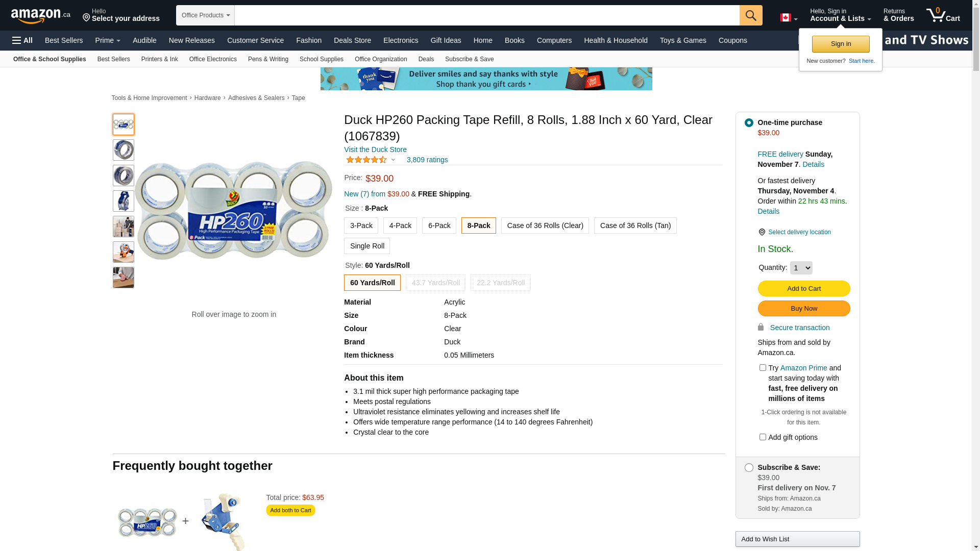This screenshot has height=551, width=980.
Task: Open the Quantity dropdown
Action: (801, 268)
